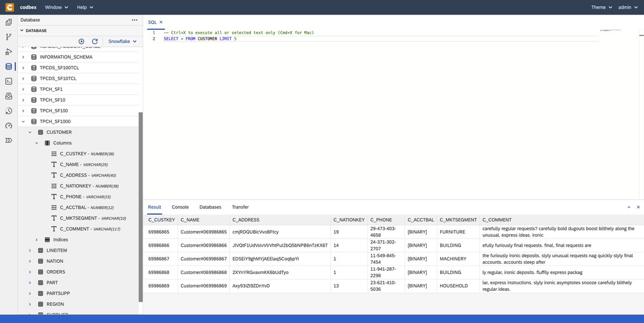The height and width of the screenshot is (323, 644).
Task: Click the C_CUSTKEY numeric column icon
Action: point(54,154)
